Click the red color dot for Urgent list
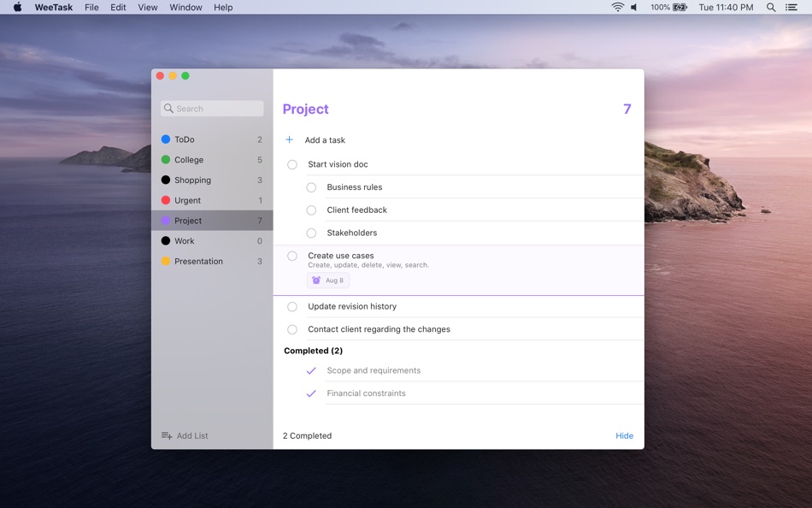This screenshot has height=508, width=812. pyautogui.click(x=166, y=200)
